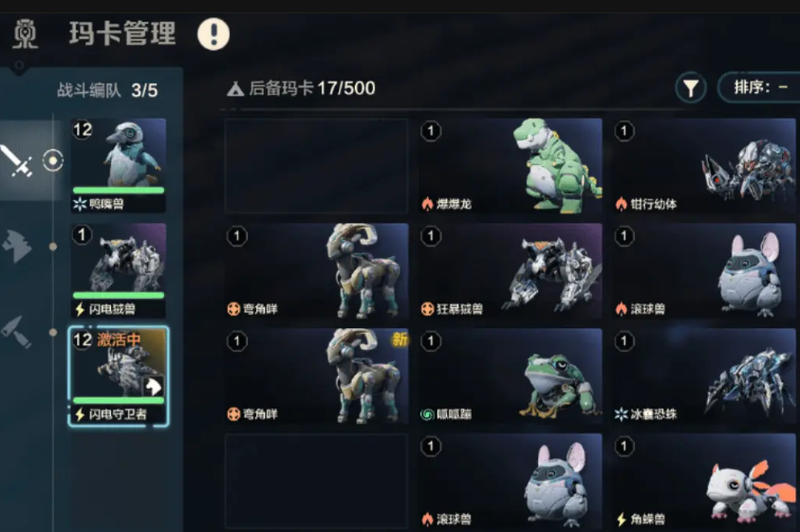Click the empty reserve slot at top left
Image resolution: width=800 pixels, height=532 pixels.
[x=316, y=166]
